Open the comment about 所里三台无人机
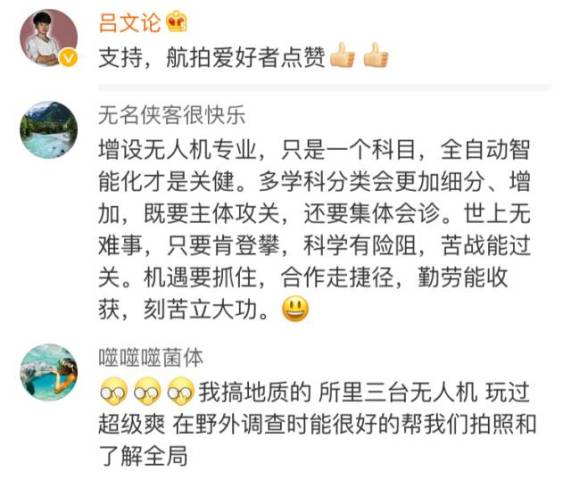Image resolution: width=571 pixels, height=480 pixels. click(x=317, y=424)
